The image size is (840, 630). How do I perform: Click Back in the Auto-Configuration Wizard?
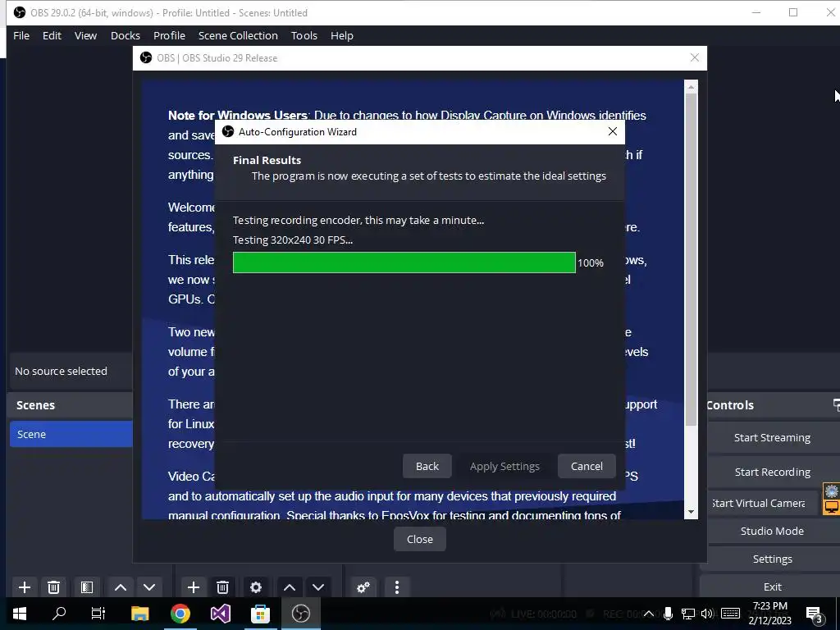coord(427,466)
